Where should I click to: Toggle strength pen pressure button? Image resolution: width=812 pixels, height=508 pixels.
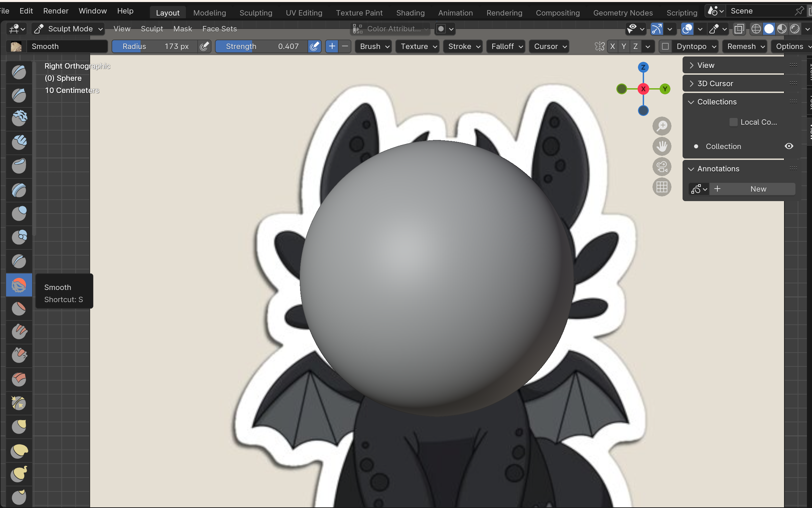[314, 46]
